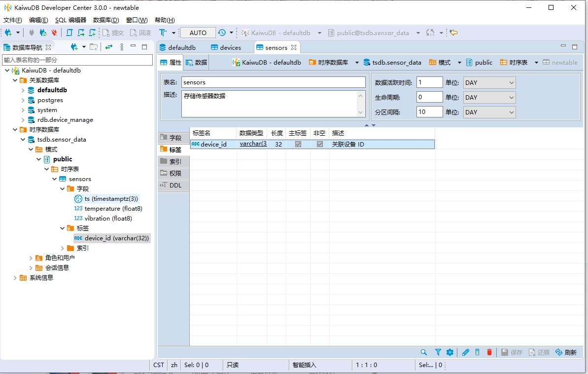The image size is (588, 374).
Task: Minimize the editor area panel
Action: [x=563, y=46]
